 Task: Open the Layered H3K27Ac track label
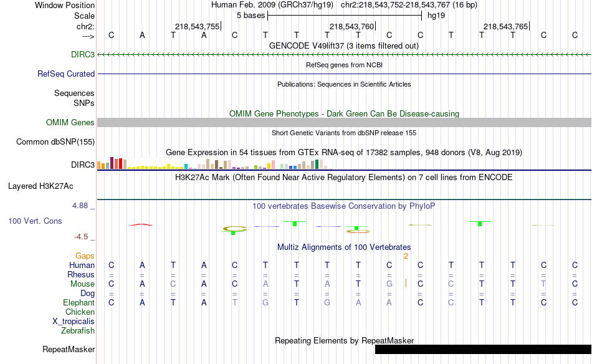click(41, 186)
